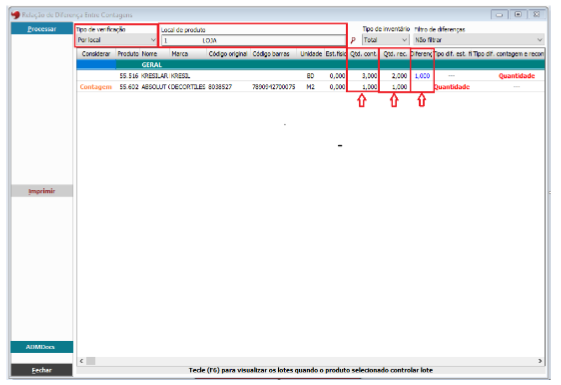Open ADMDocs from the sidebar
This screenshot has height=385, width=561.
pos(42,347)
